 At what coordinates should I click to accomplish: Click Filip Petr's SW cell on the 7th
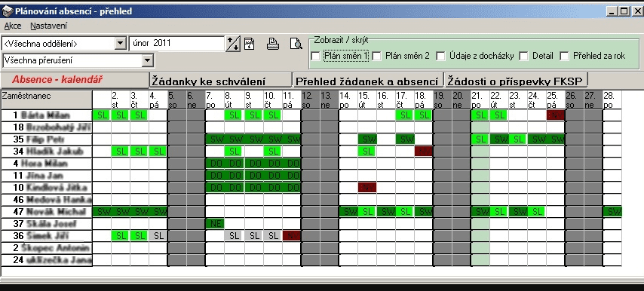[x=215, y=139]
